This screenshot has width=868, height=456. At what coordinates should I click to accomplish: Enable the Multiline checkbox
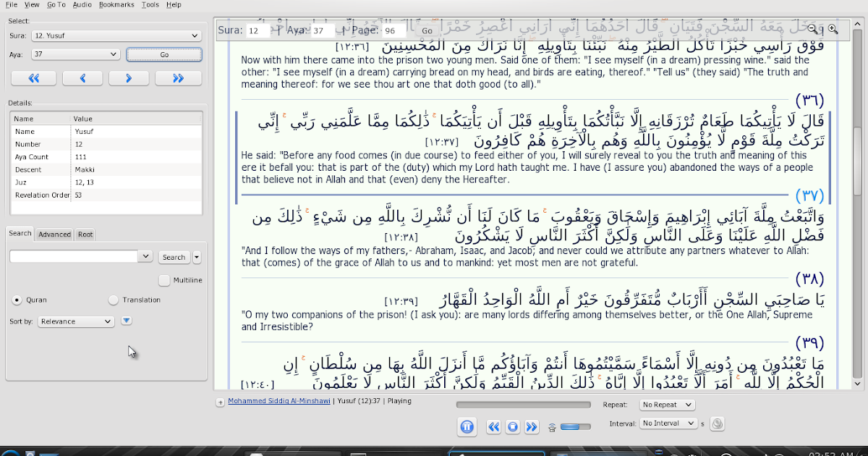164,280
